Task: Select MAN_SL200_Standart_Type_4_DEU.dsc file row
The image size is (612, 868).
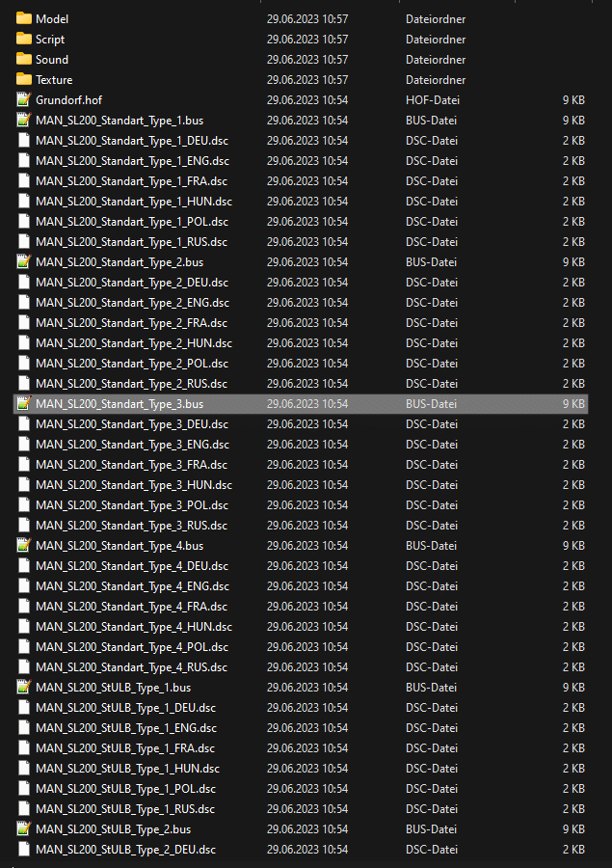Action: coord(132,565)
